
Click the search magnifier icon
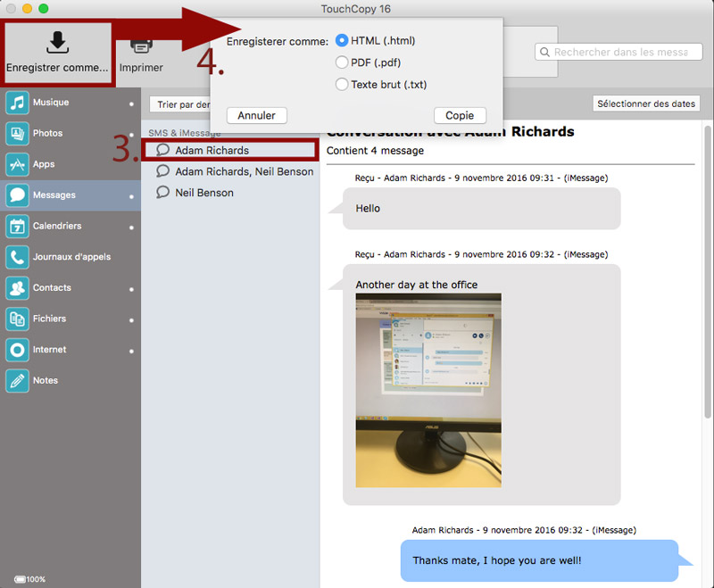(x=544, y=53)
